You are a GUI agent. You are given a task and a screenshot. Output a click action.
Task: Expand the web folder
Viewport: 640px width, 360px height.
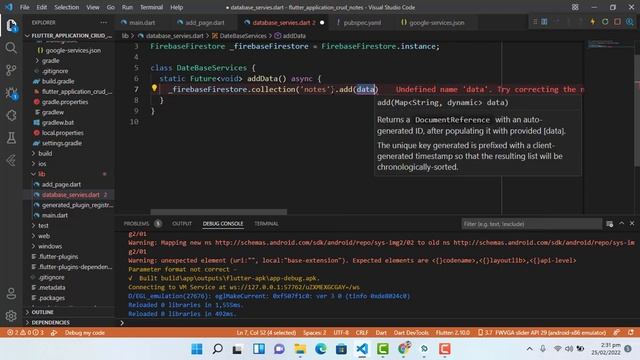pyautogui.click(x=69, y=236)
